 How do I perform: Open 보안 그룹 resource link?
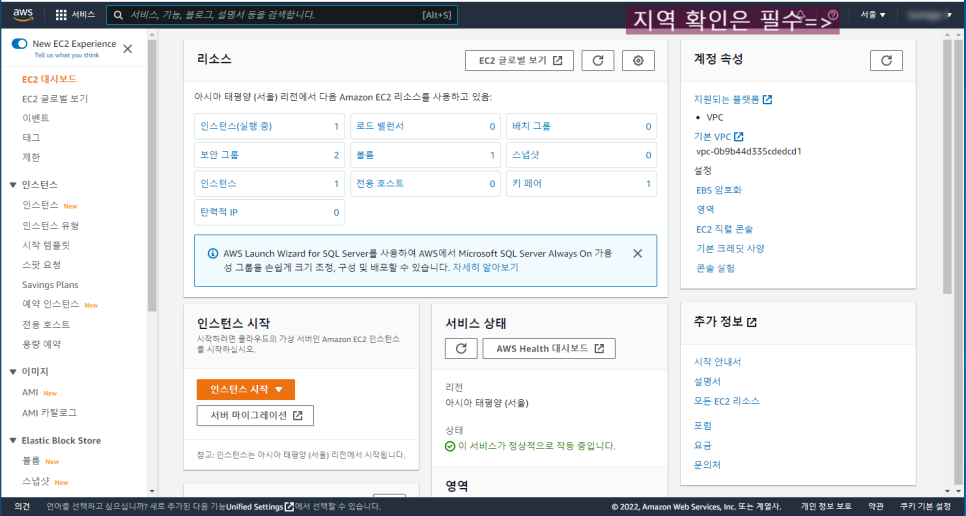tap(219, 155)
